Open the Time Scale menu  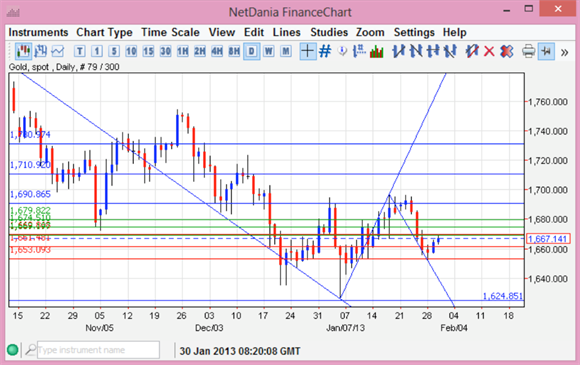(170, 33)
